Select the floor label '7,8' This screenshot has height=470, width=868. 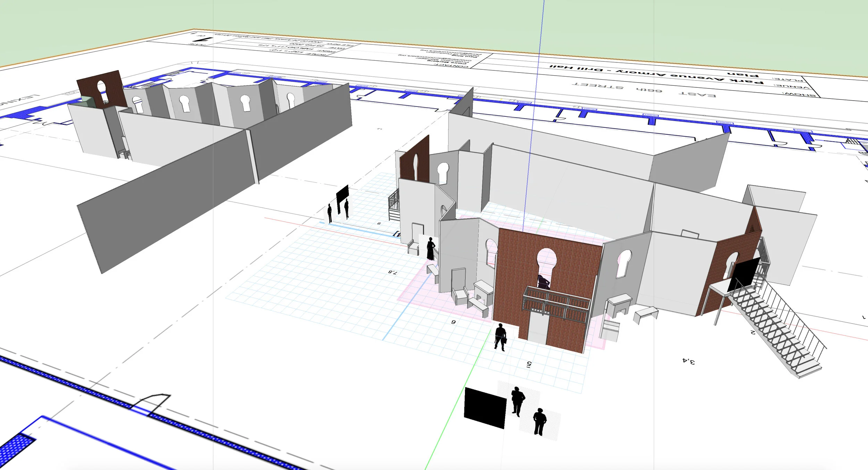click(392, 272)
